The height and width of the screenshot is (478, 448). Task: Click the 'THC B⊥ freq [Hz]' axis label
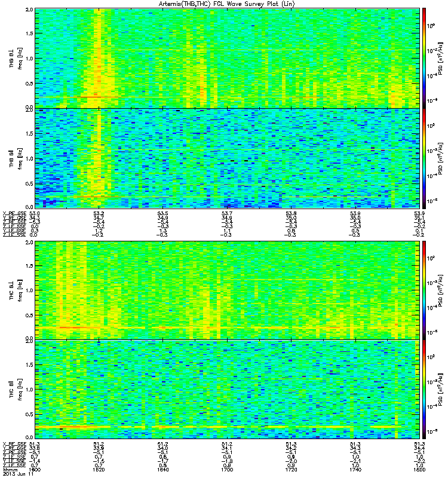16,290
